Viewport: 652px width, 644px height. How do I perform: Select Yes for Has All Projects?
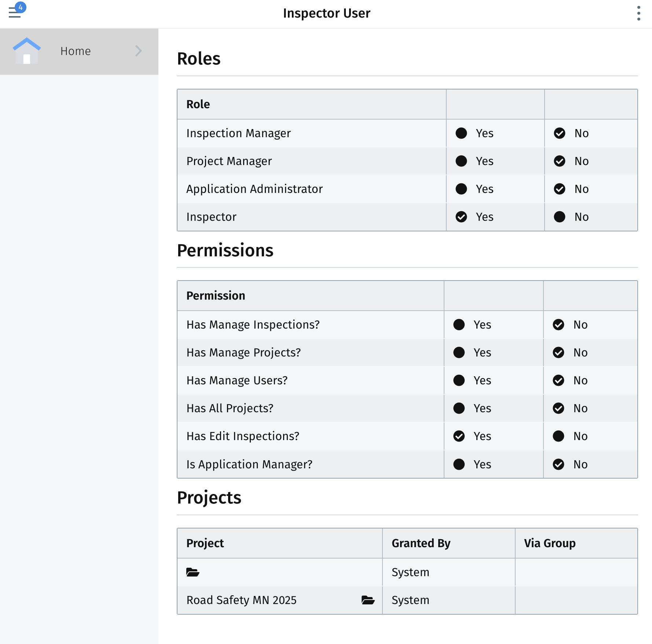459,408
